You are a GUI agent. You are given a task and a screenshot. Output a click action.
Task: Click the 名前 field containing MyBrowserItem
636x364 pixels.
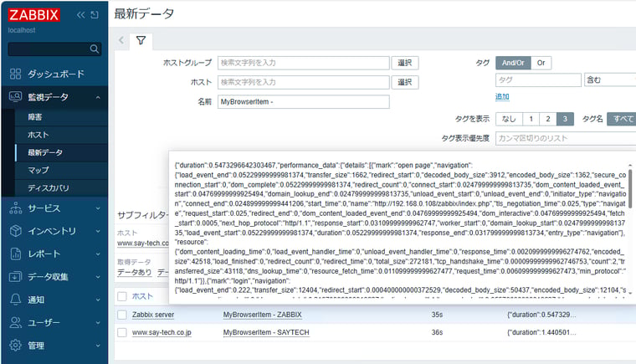coord(304,102)
